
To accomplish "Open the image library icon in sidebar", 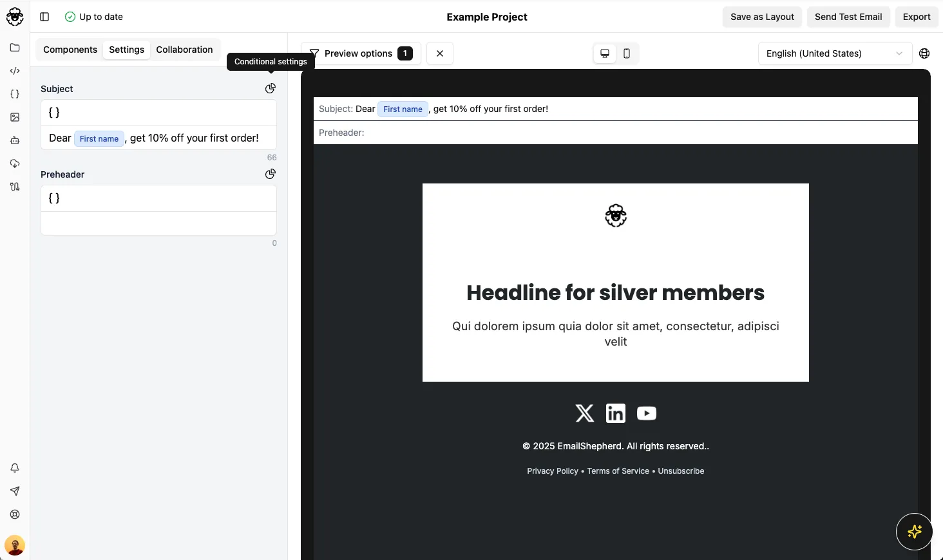I will [15, 117].
